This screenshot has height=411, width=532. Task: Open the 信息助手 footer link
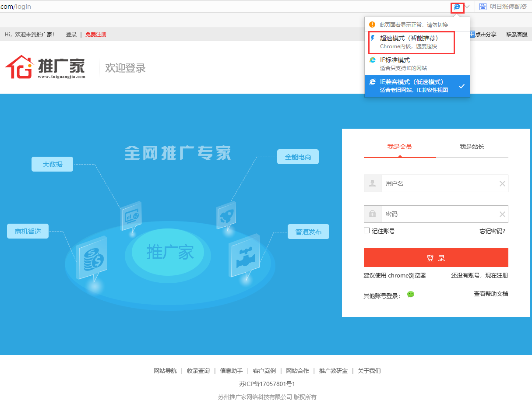coord(231,371)
